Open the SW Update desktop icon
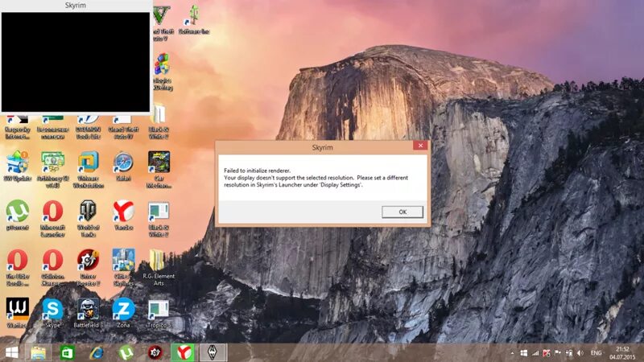644x362 pixels. click(17, 167)
